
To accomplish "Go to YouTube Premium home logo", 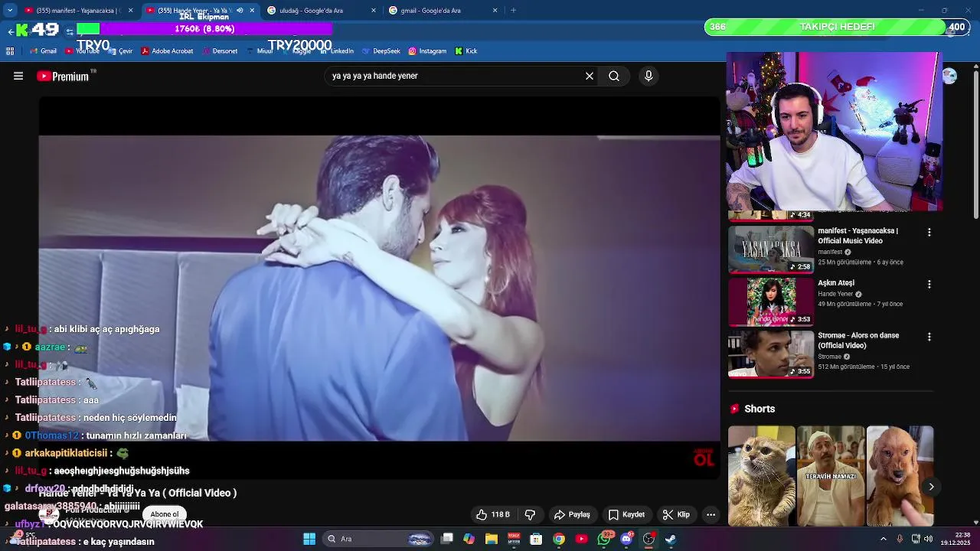I will coord(63,76).
